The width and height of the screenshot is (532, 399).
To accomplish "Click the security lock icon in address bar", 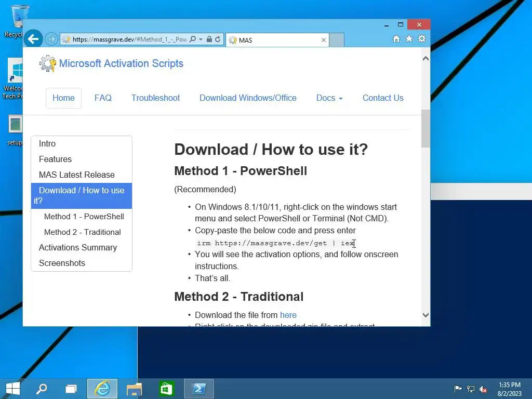I will [x=209, y=39].
